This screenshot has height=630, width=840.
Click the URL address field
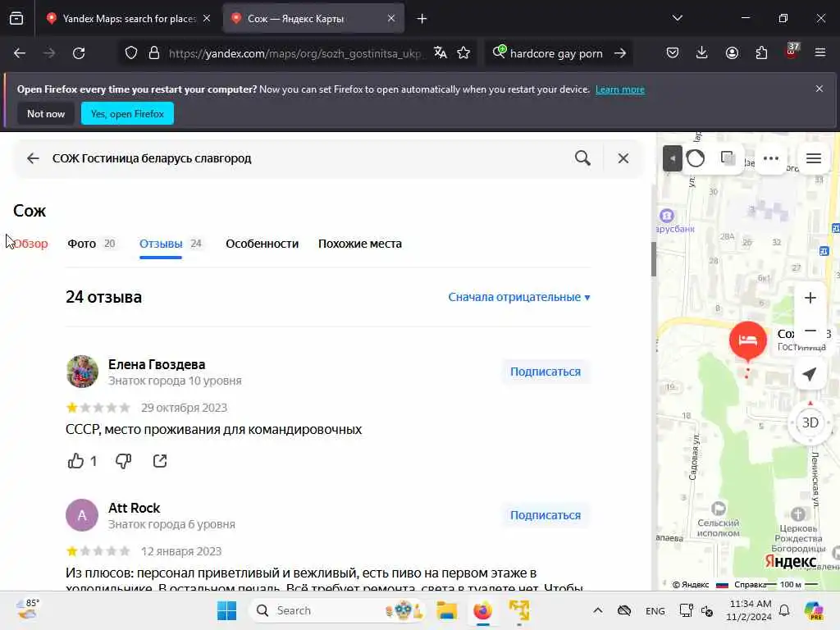click(x=295, y=53)
